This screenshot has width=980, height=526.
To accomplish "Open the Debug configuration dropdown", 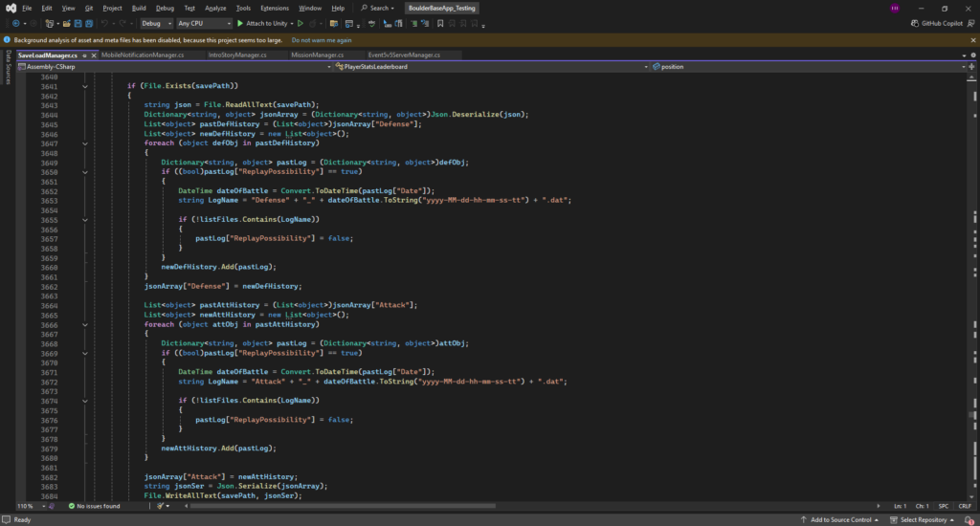I will [156, 24].
